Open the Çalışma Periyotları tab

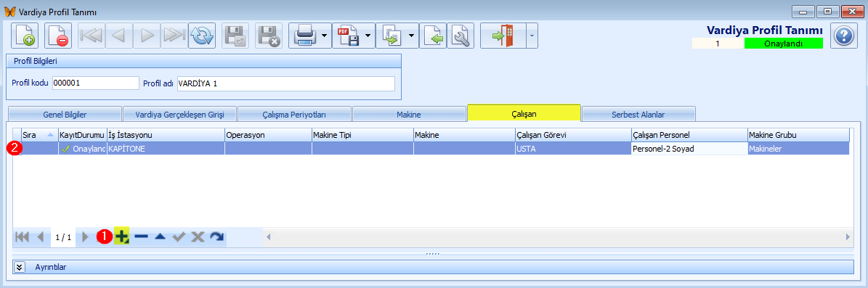click(294, 115)
